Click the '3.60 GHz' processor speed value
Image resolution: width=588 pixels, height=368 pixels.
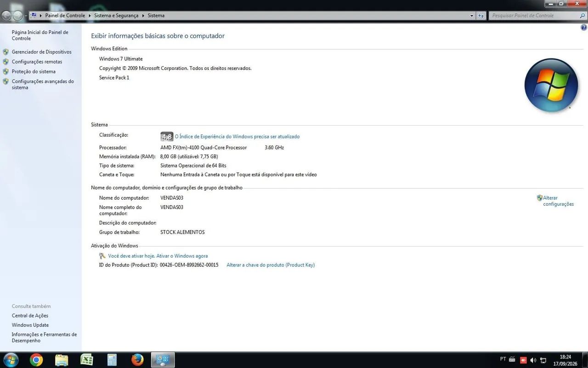point(274,148)
